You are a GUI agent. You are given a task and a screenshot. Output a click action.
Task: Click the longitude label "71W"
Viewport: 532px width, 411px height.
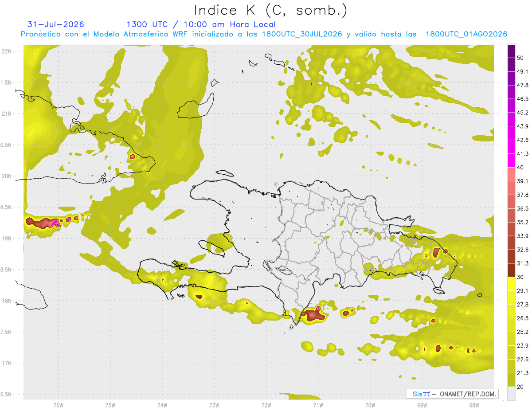click(318, 405)
